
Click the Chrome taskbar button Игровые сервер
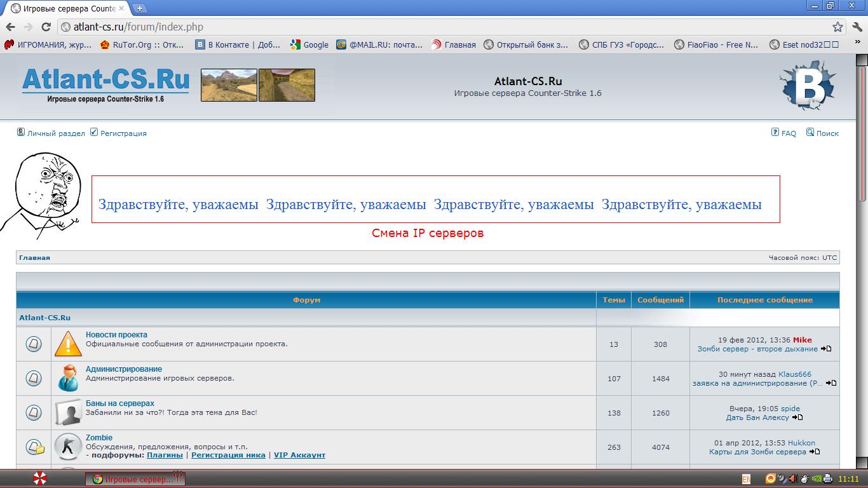tap(135, 479)
